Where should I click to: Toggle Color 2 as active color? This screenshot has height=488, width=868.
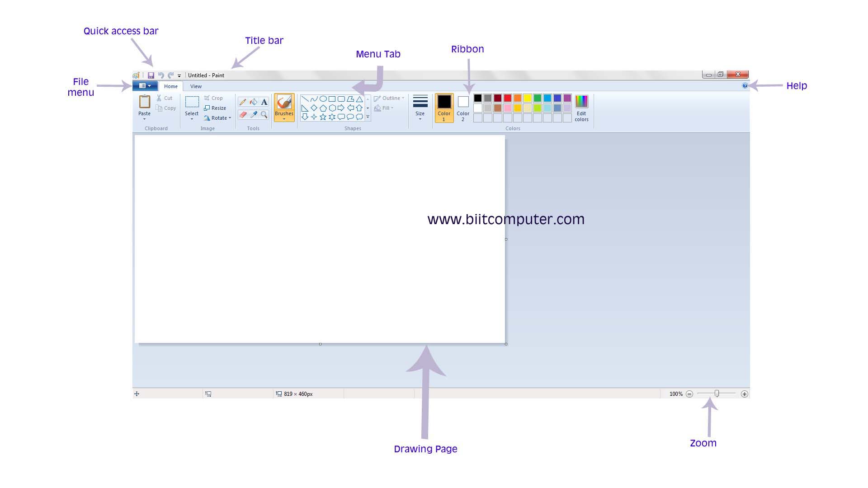click(x=462, y=107)
